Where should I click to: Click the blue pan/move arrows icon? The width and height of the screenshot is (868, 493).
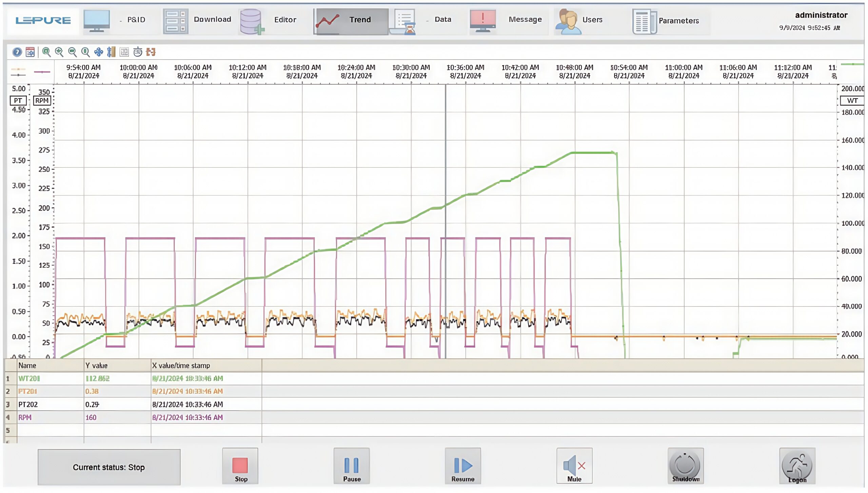coord(98,52)
